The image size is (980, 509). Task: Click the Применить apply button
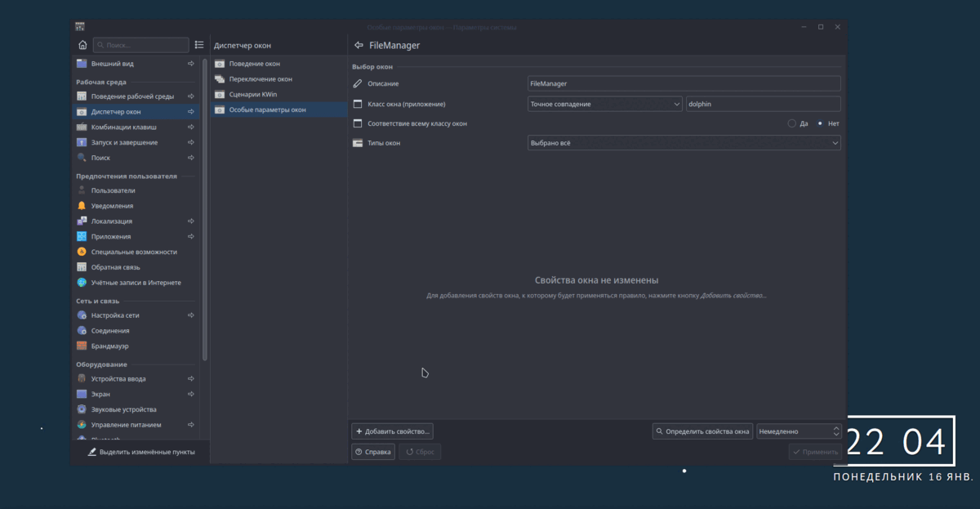(815, 452)
